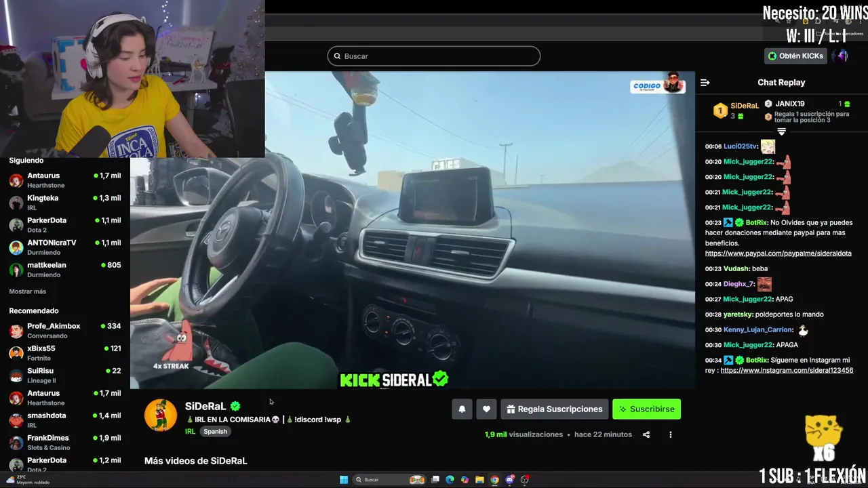The image size is (868, 488).
Task: Click the Spanish language tag
Action: [215, 432]
